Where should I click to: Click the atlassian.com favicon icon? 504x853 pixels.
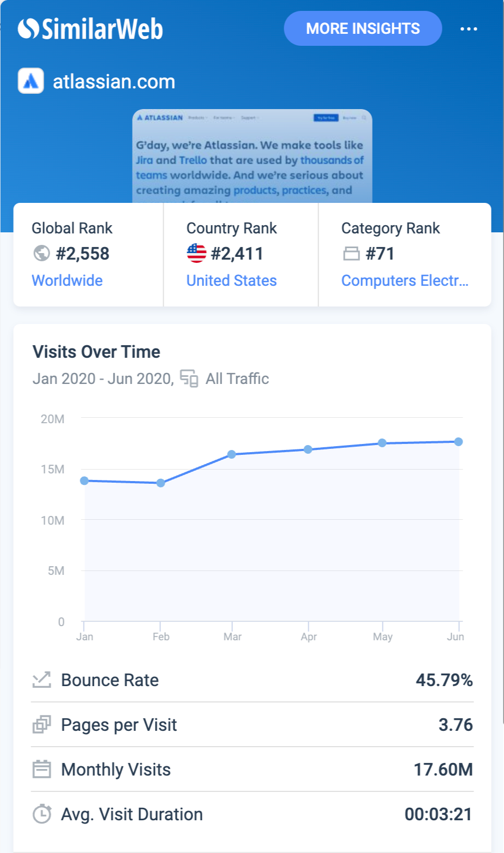pos(31,81)
